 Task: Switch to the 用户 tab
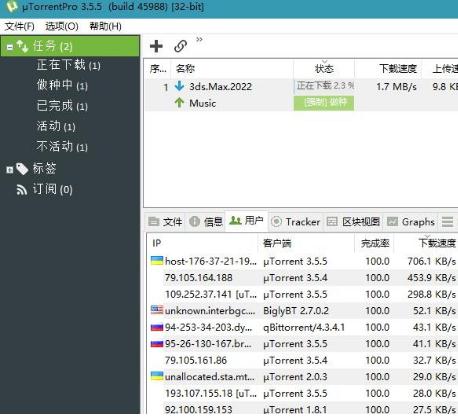click(x=247, y=220)
